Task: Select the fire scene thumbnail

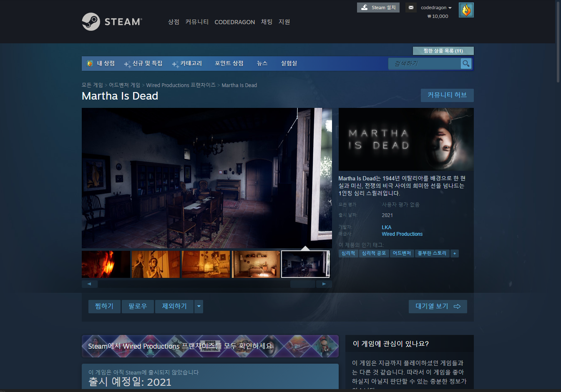Action: [106, 264]
